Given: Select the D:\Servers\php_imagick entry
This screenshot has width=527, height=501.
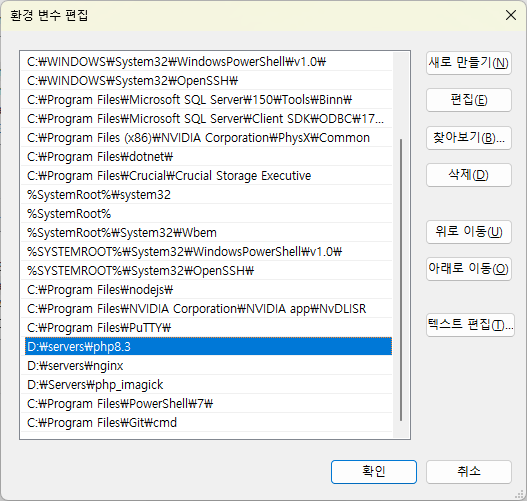Looking at the screenshot, I should click(x=208, y=385).
